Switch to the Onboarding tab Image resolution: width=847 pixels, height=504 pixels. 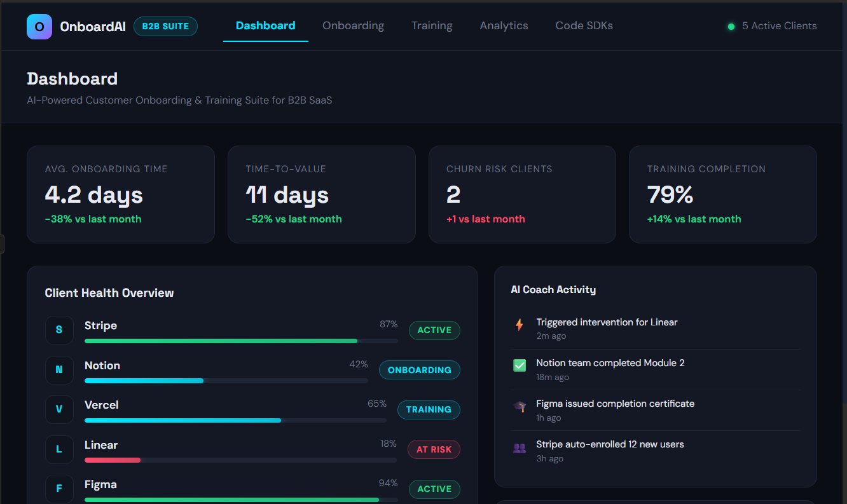pos(354,26)
